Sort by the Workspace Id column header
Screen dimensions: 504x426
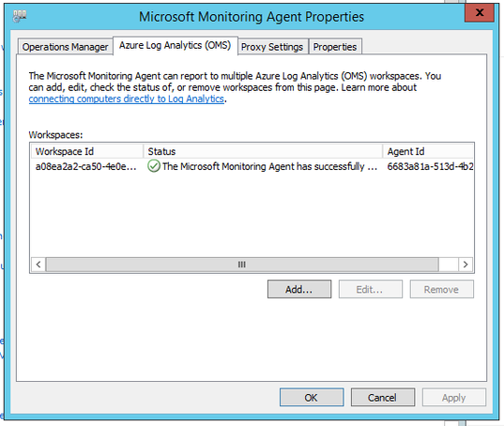[87, 151]
